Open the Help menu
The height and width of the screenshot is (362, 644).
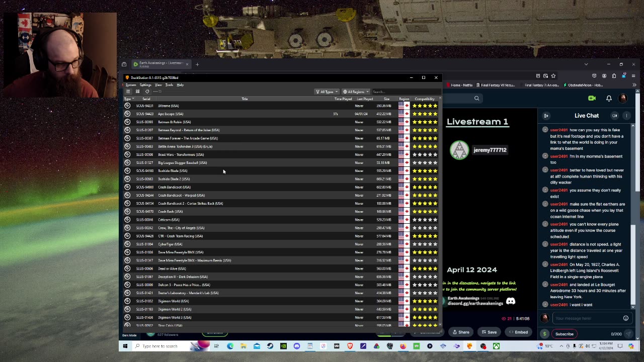coord(180,85)
